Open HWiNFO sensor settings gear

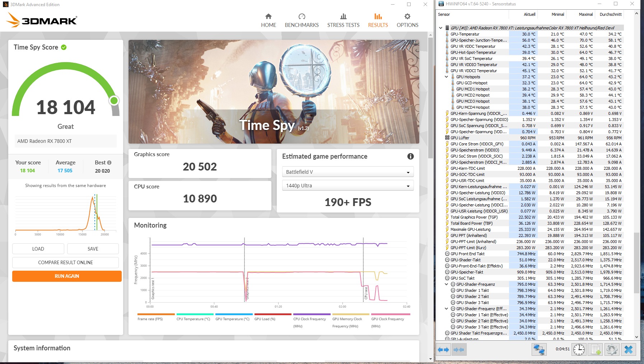tap(612, 350)
